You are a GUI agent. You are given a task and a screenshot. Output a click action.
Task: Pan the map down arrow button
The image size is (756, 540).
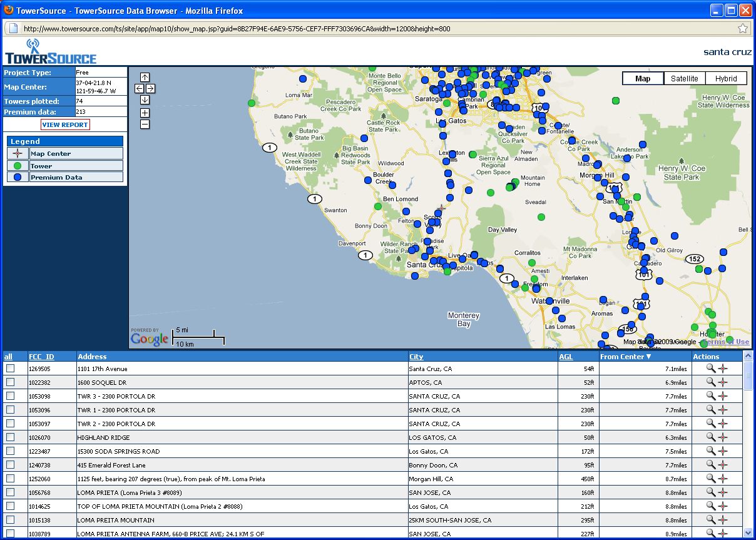pos(145,99)
